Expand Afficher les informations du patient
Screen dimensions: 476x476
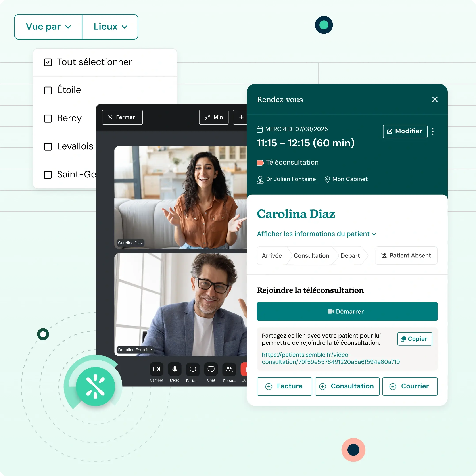[316, 234]
